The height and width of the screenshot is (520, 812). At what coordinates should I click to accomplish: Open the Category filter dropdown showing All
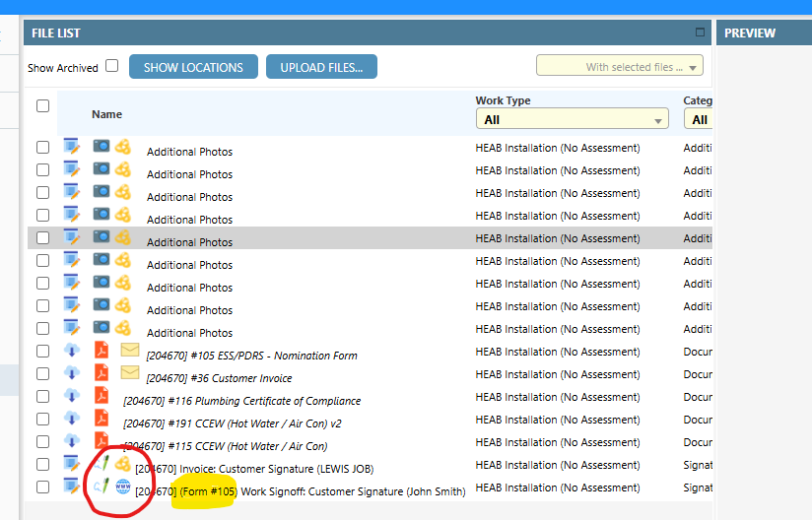click(x=698, y=119)
